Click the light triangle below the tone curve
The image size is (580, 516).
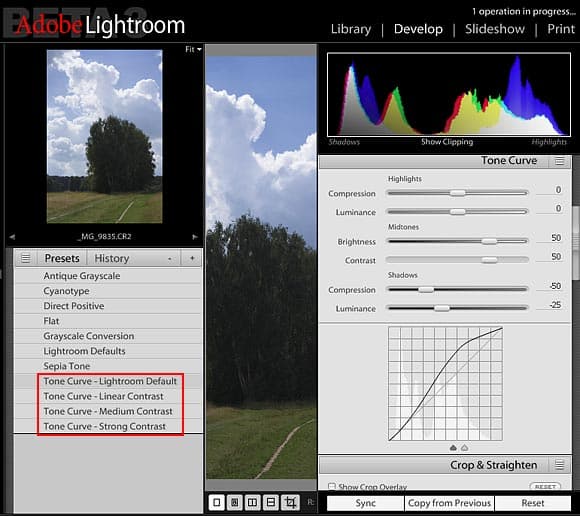coord(465,448)
